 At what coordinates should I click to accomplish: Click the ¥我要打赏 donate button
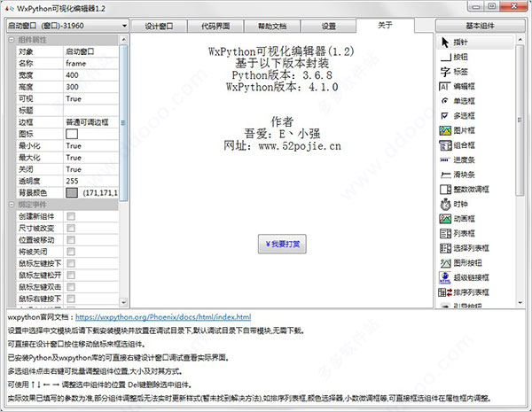pyautogui.click(x=282, y=244)
